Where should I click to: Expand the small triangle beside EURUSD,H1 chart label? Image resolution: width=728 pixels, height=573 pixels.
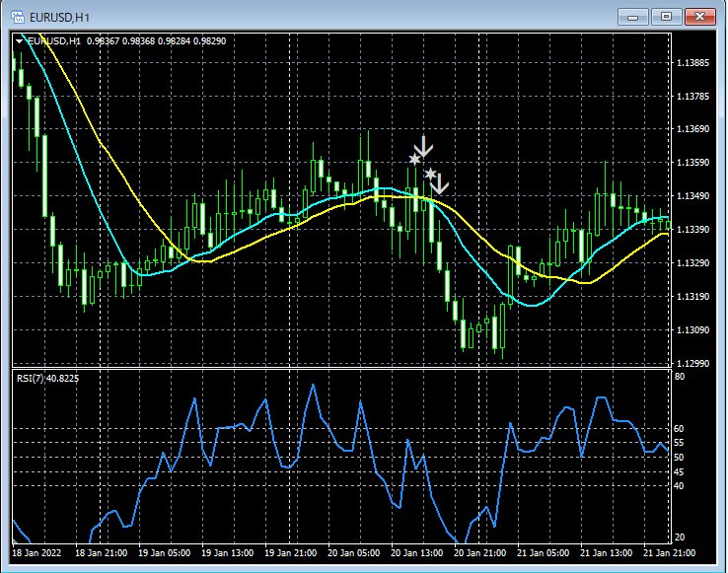pyautogui.click(x=19, y=41)
